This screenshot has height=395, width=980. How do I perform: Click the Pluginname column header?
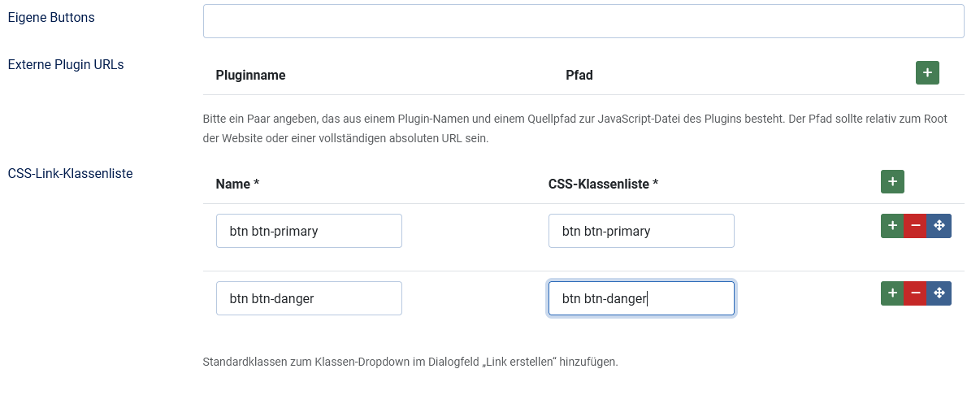250,76
